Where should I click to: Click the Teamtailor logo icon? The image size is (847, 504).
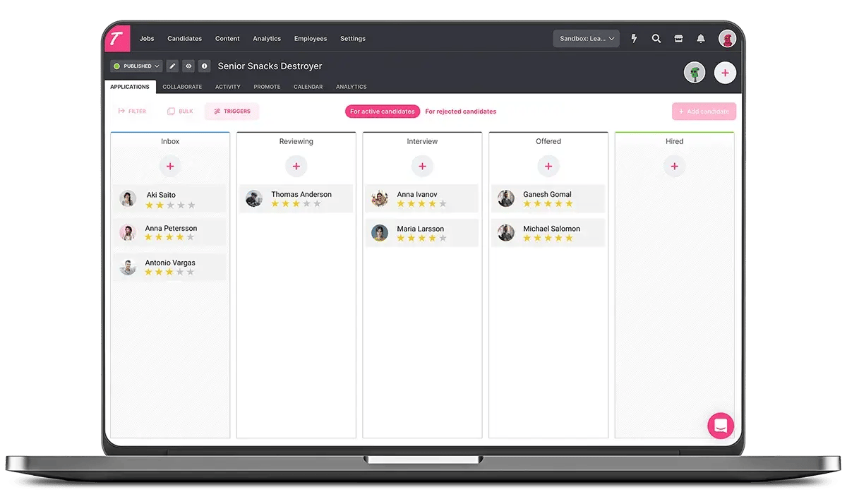pos(117,39)
